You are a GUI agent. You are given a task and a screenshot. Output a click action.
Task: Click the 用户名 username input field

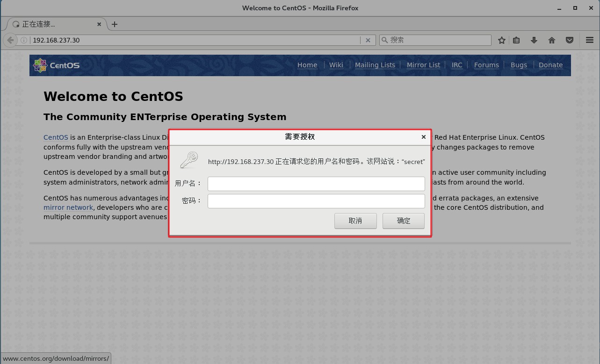[316, 184]
